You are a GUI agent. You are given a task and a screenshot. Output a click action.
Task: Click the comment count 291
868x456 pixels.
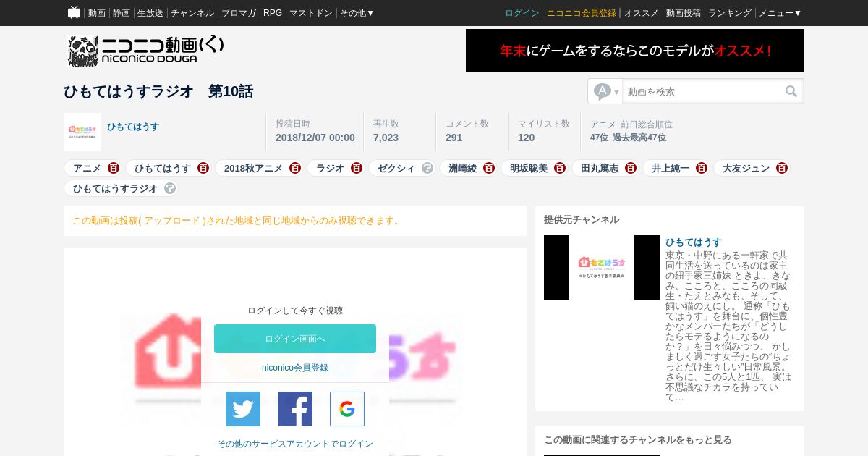tap(454, 138)
